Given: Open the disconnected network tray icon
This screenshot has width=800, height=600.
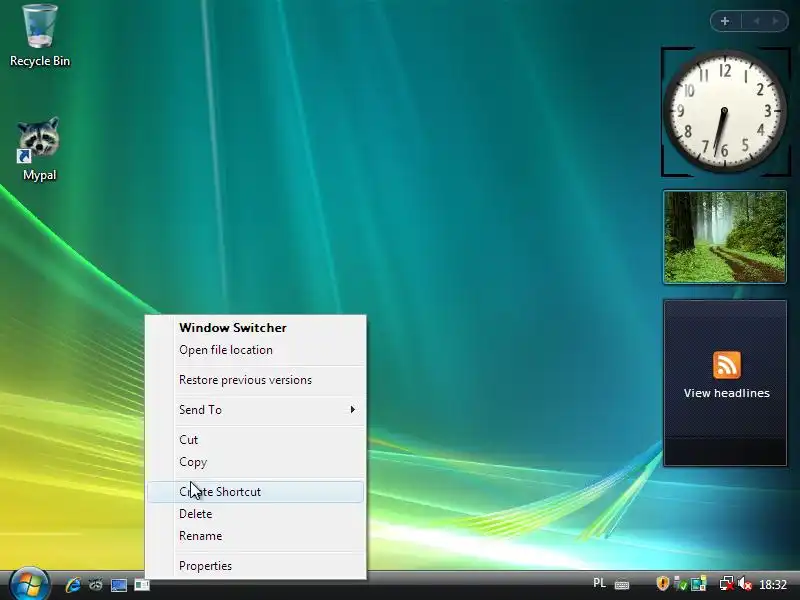Looking at the screenshot, I should (x=727, y=584).
